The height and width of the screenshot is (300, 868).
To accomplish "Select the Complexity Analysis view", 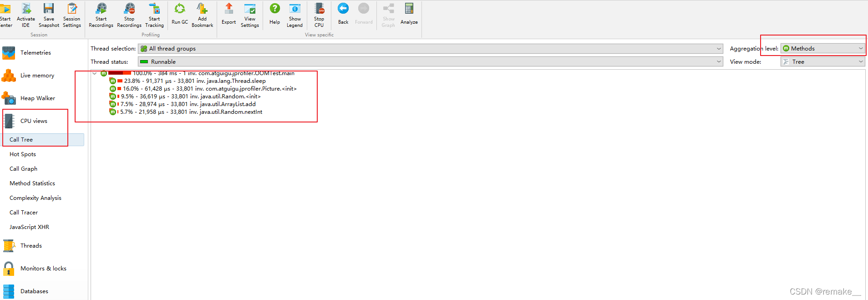I will [36, 198].
